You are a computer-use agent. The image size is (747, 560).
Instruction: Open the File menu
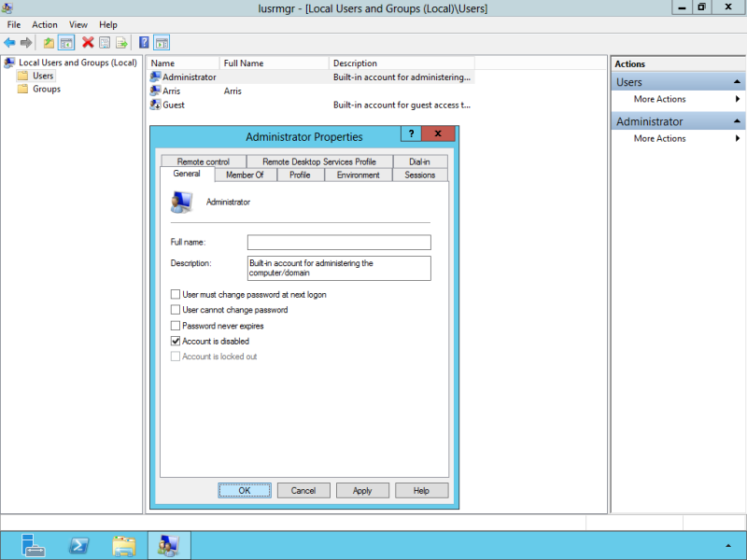point(14,25)
